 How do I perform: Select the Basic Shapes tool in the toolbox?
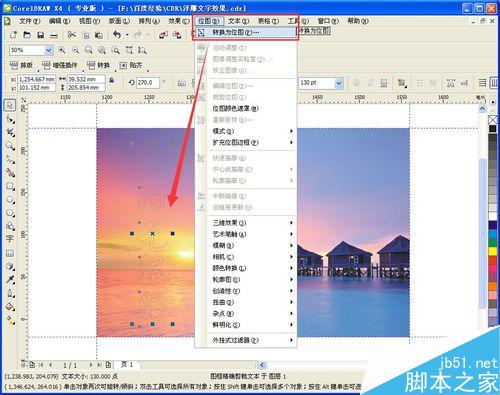(10, 226)
